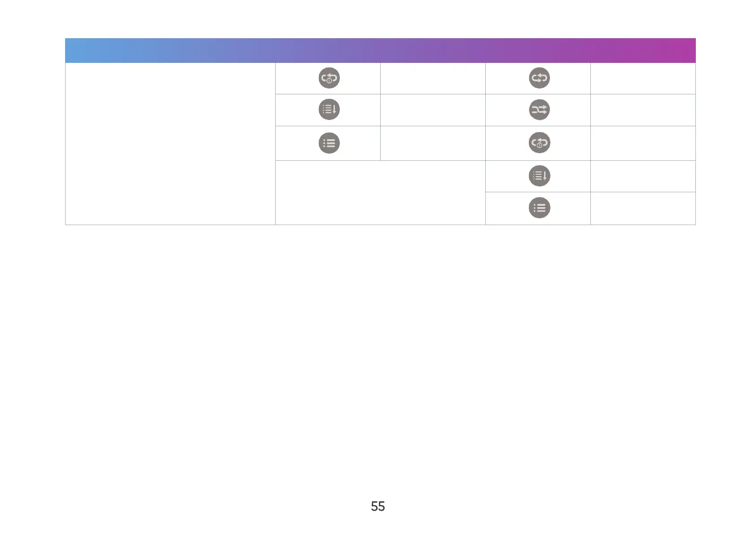
Task: Click the playlist icon in the left icon column
Action: pyautogui.click(x=329, y=143)
